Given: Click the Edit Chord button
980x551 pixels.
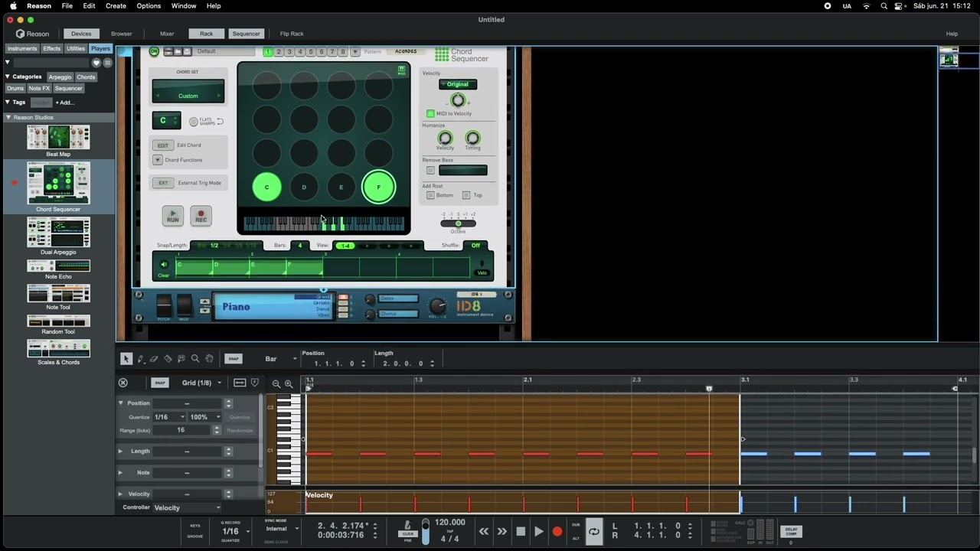Looking at the screenshot, I should coord(162,145).
